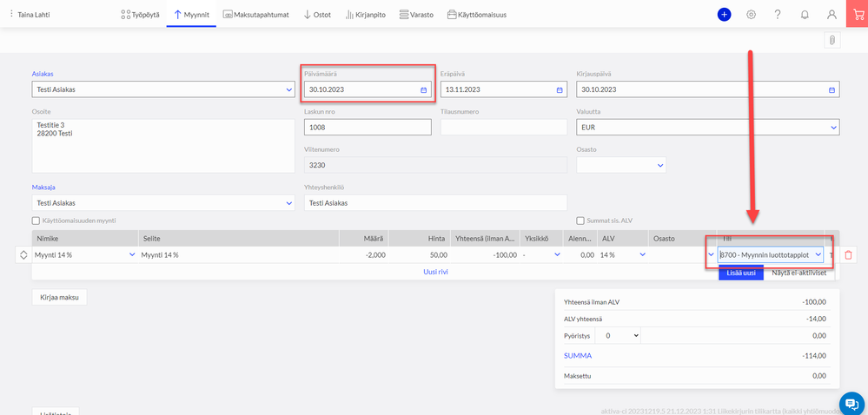868x415 pixels.
Task: Click the empty Tilausnumero field
Action: click(x=504, y=128)
